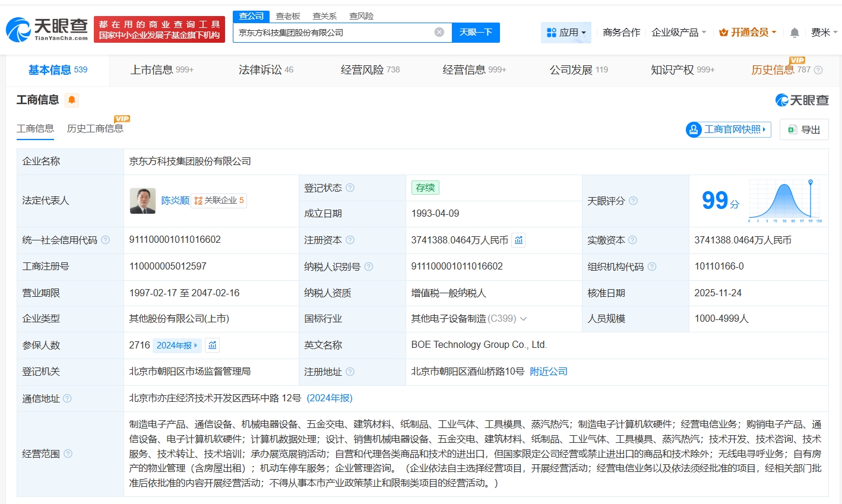Click the legal representative photo thumbnail
The width and height of the screenshot is (842, 504).
click(143, 201)
